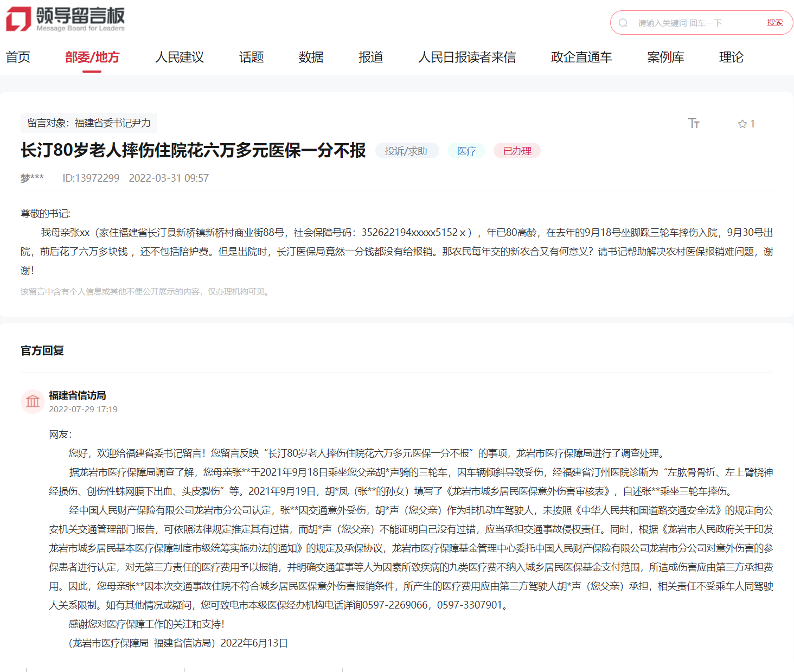Click the post title 长汀80岁老人摔伤住院花六万多元医保一分不报
Viewport: 794px width, 672px height.
coord(193,150)
